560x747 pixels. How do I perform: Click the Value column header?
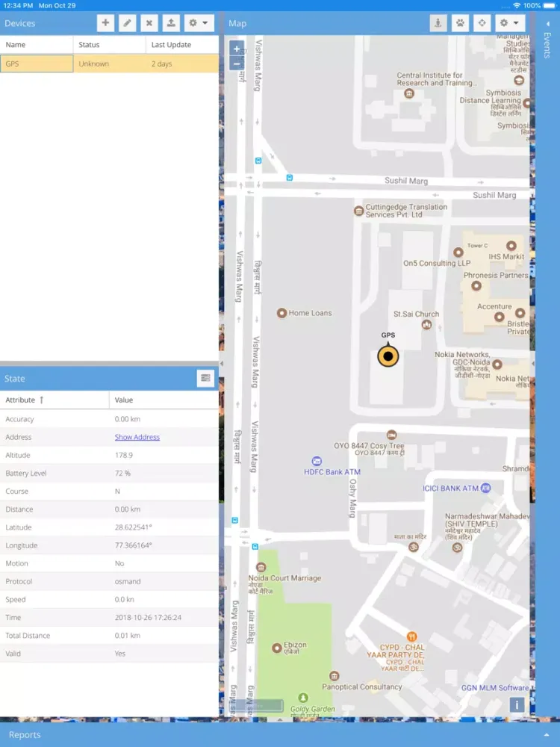[164, 400]
